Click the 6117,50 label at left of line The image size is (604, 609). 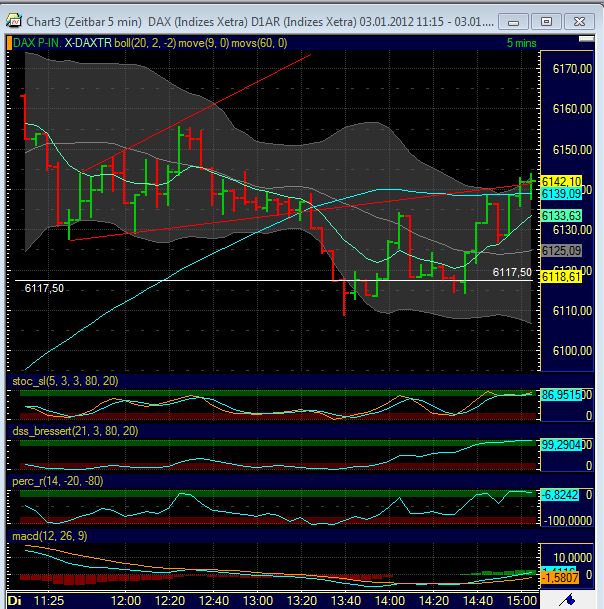point(44,288)
